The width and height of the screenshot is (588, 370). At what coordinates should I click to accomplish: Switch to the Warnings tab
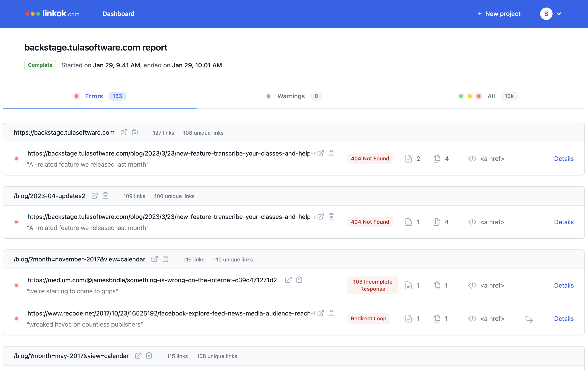[x=291, y=96]
